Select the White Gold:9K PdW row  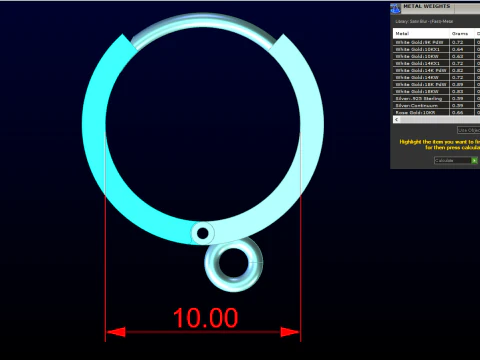pyautogui.click(x=436, y=42)
